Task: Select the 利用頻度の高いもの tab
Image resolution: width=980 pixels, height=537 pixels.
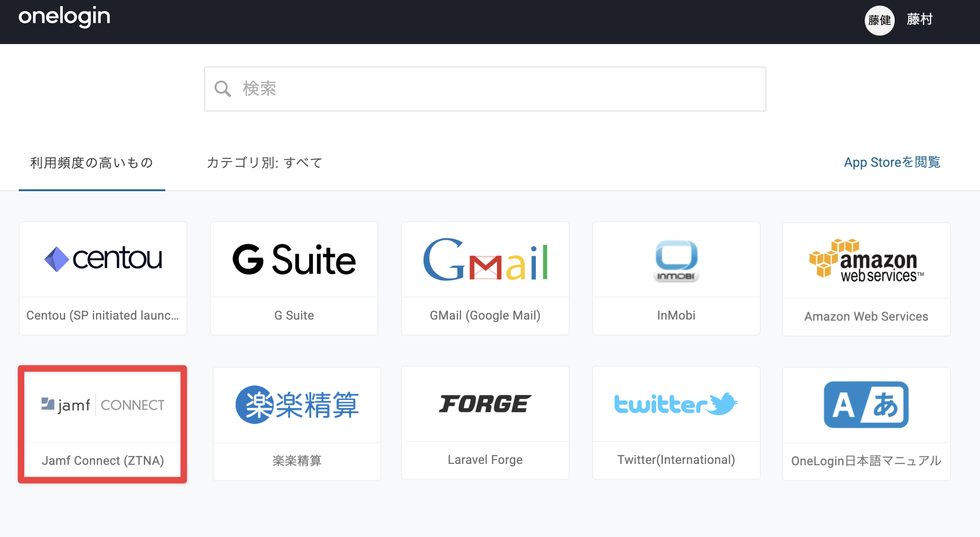Action: pyautogui.click(x=92, y=163)
